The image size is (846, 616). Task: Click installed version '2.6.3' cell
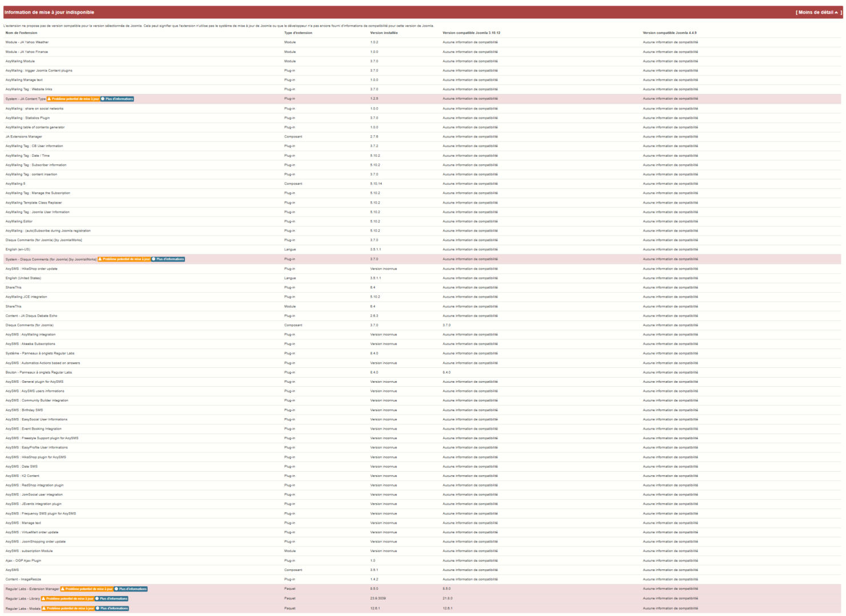[374, 316]
